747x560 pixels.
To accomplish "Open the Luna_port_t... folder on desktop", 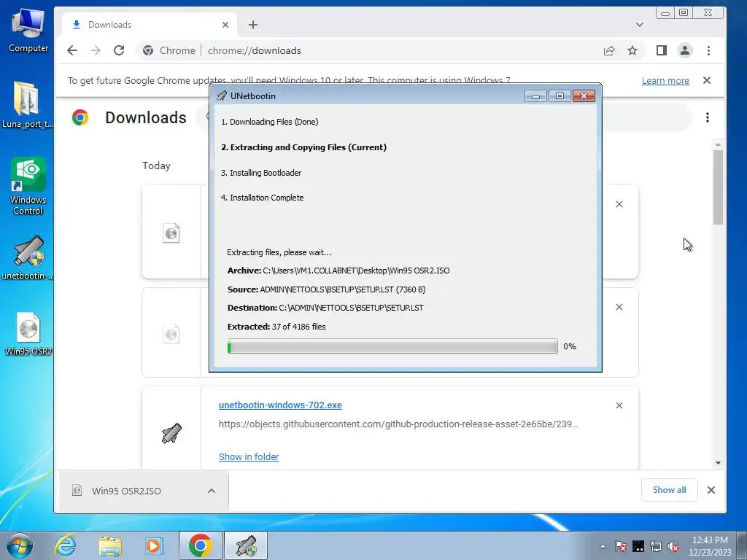I will point(27,105).
